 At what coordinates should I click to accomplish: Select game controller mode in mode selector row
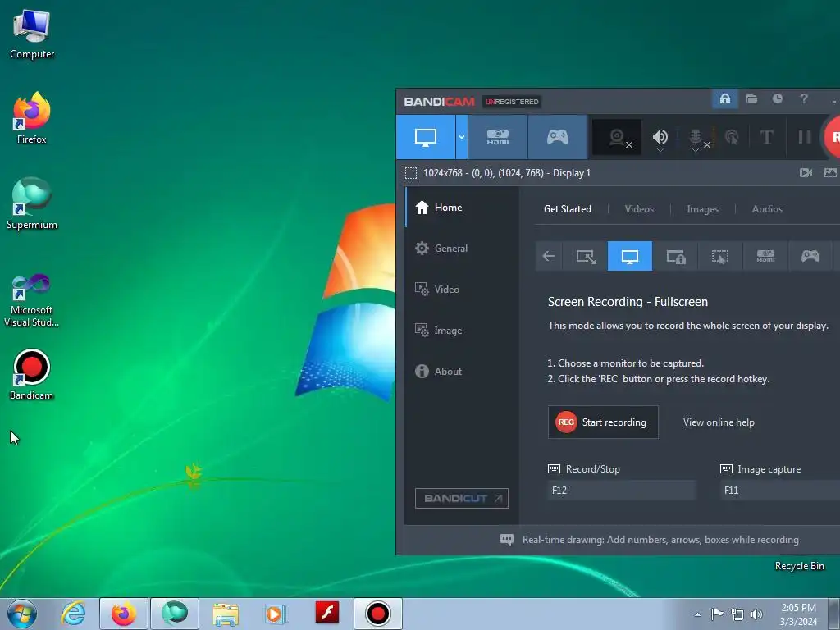(810, 256)
